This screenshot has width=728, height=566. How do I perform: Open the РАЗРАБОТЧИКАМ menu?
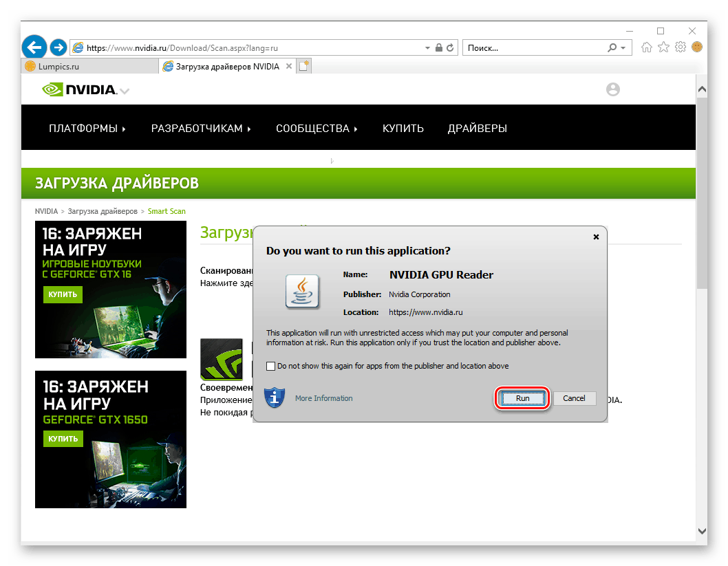tap(201, 129)
